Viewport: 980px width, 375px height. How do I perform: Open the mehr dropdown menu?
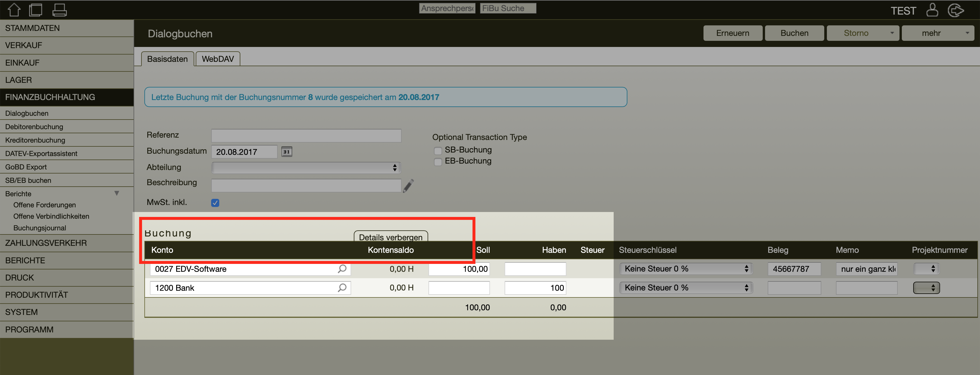point(937,33)
